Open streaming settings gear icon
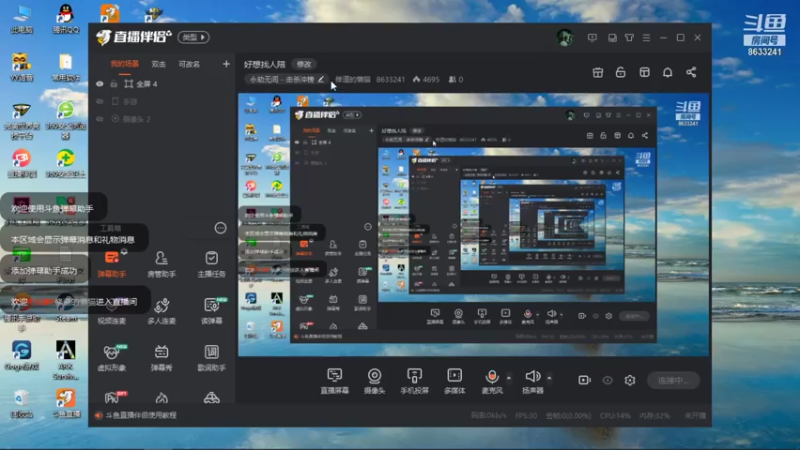 (x=630, y=380)
